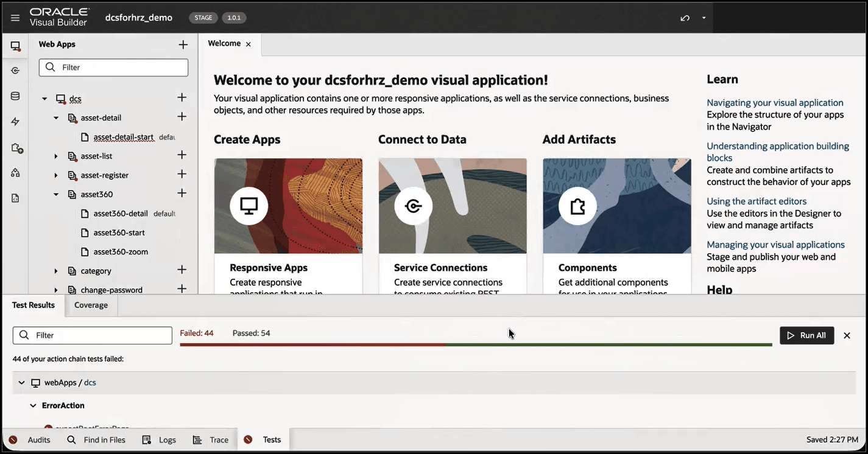Open the Source view file icon in sidebar
The image size is (868, 454).
point(15,198)
